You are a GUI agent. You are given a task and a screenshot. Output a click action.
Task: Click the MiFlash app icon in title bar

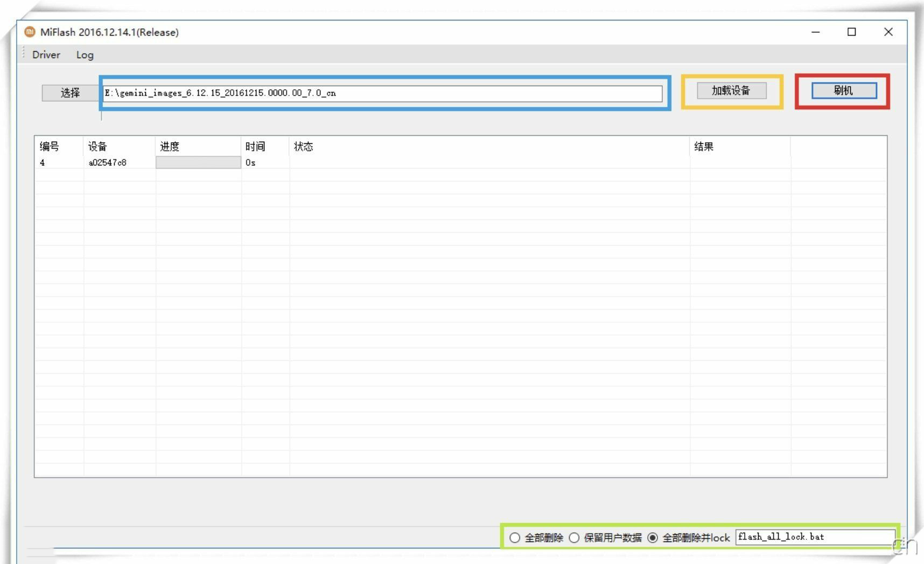point(30,32)
